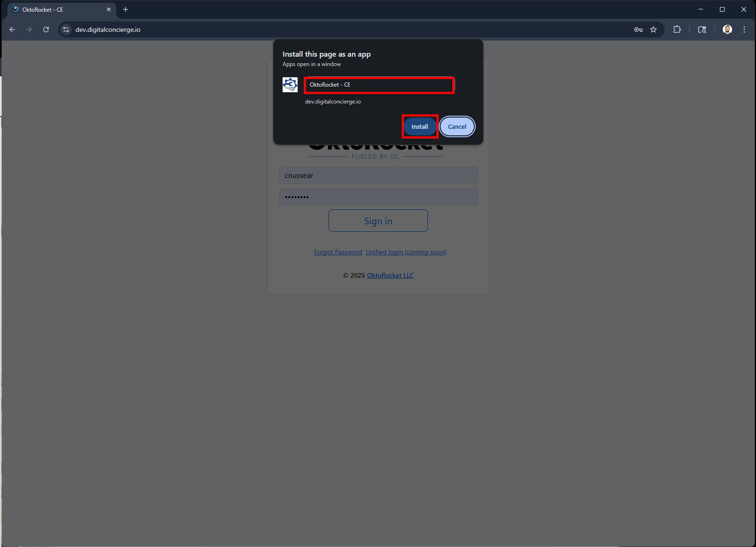Image resolution: width=756 pixels, height=547 pixels.
Task: Click the browser forward arrow
Action: [x=29, y=30]
